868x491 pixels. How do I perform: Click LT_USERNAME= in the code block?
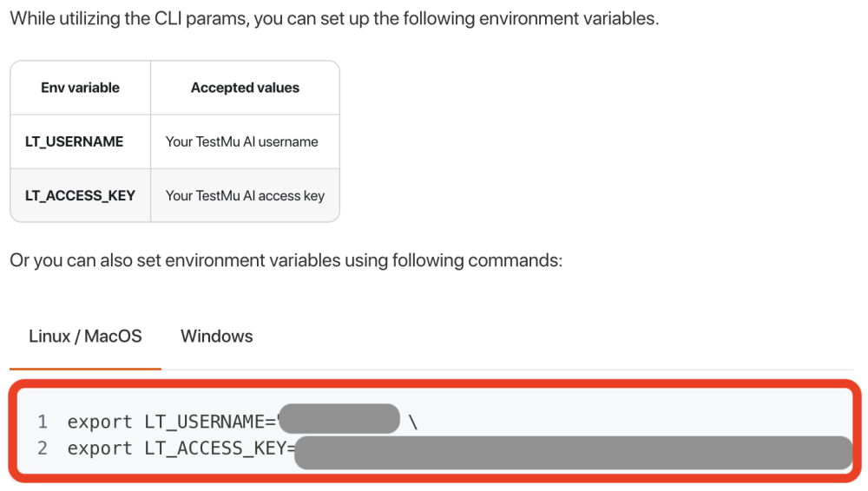click(208, 422)
